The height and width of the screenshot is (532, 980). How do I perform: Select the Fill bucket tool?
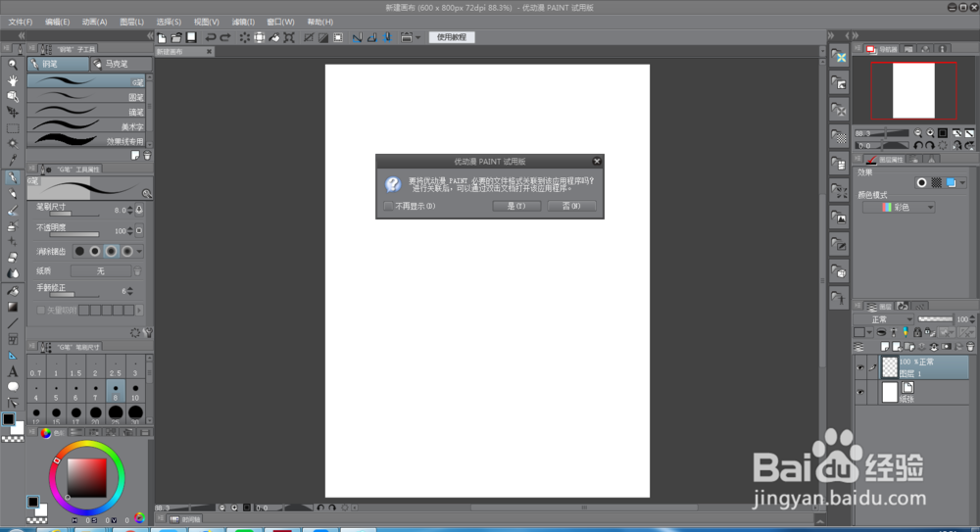pos(13,291)
